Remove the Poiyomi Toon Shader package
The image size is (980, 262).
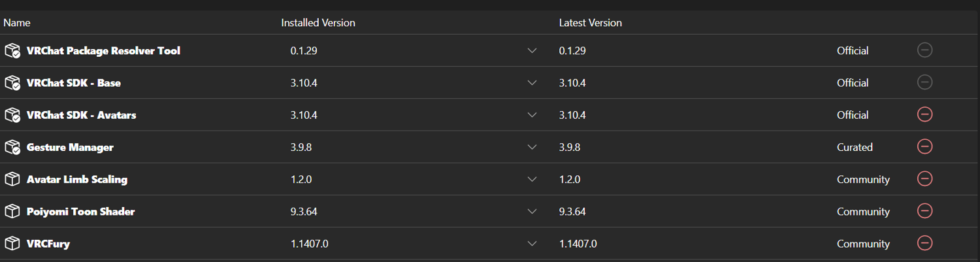click(924, 211)
